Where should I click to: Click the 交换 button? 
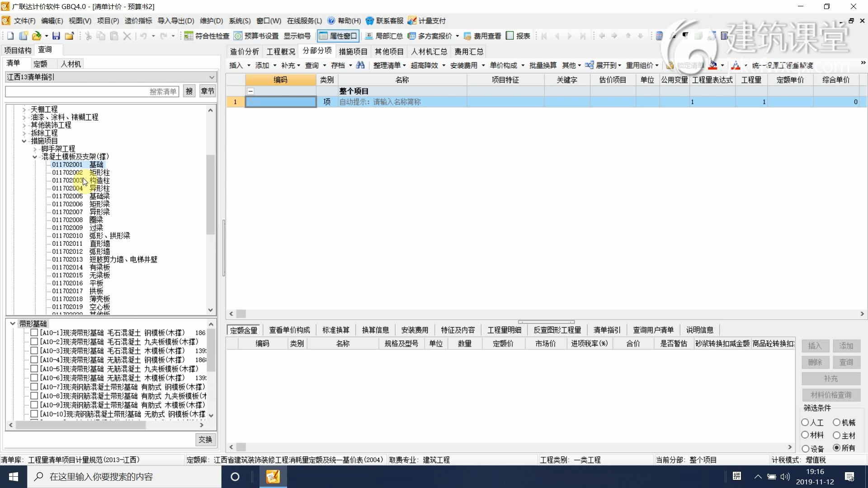click(x=206, y=439)
